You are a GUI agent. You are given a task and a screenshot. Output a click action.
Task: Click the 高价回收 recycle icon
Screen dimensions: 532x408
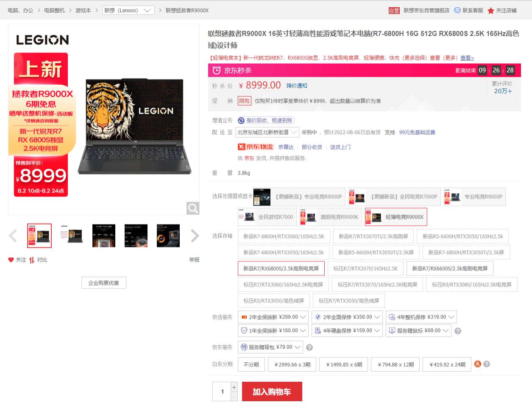[241, 120]
